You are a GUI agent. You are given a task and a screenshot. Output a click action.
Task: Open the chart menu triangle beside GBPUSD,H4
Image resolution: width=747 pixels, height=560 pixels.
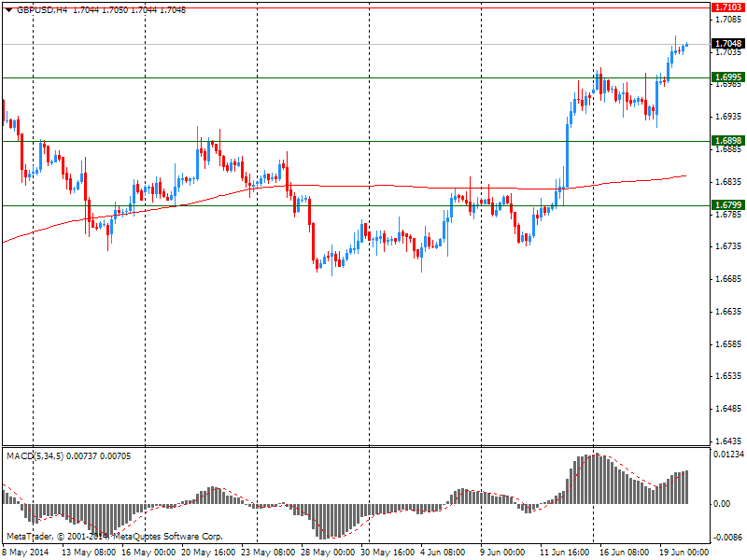[8, 10]
